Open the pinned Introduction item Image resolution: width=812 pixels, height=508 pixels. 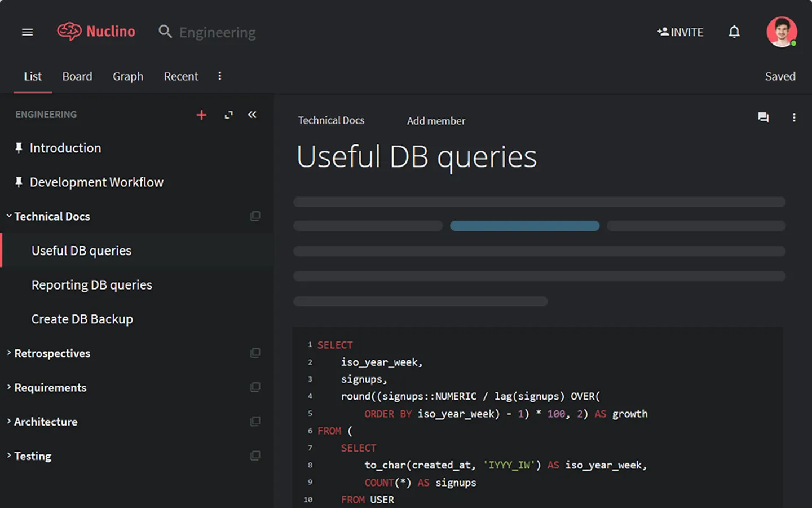[x=65, y=148]
